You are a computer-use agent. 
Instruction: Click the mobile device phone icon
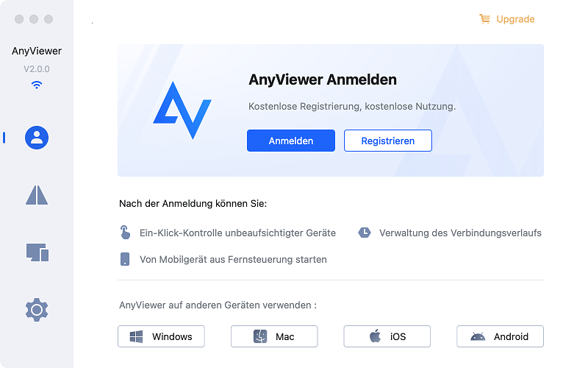point(125,259)
